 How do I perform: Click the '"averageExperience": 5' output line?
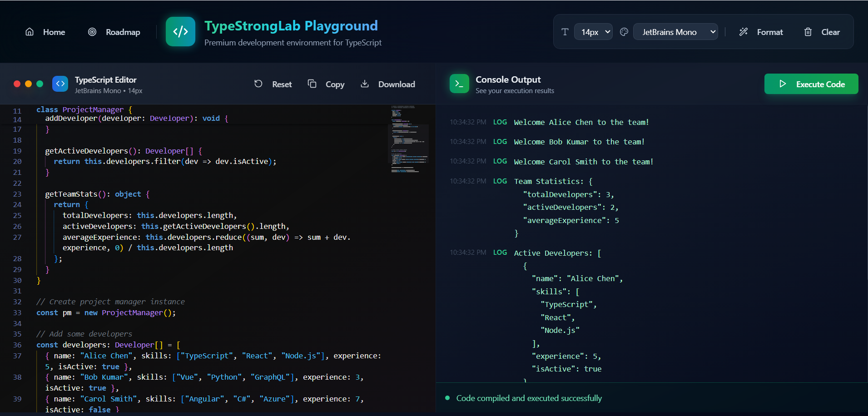tap(571, 220)
